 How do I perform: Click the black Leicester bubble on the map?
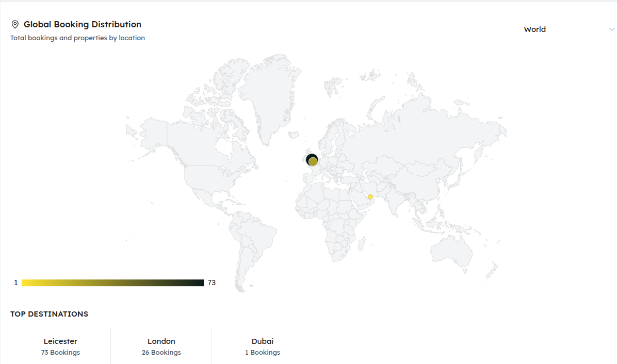(x=310, y=158)
